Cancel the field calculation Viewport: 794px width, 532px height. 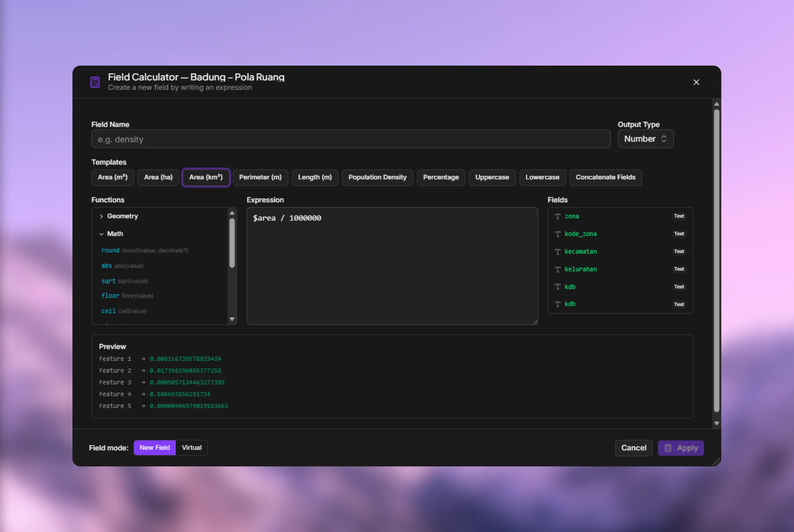(x=634, y=448)
